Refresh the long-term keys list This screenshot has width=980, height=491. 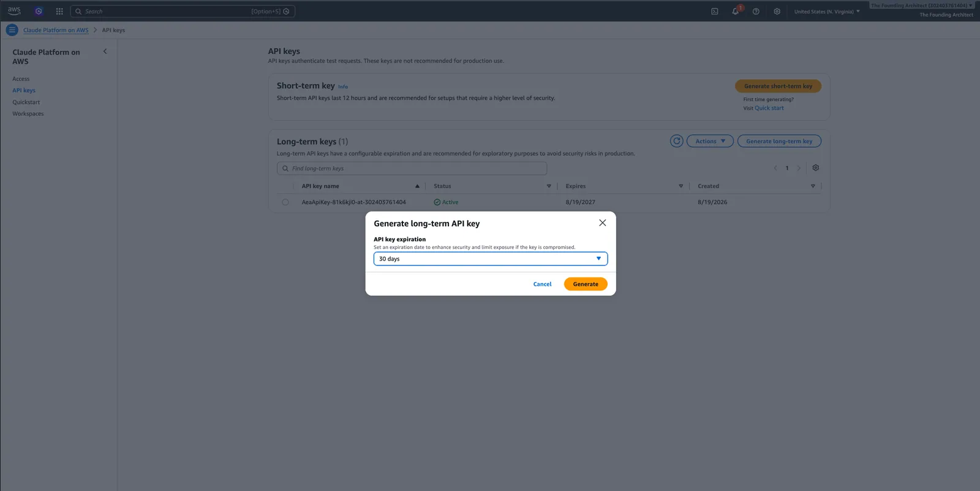point(677,141)
